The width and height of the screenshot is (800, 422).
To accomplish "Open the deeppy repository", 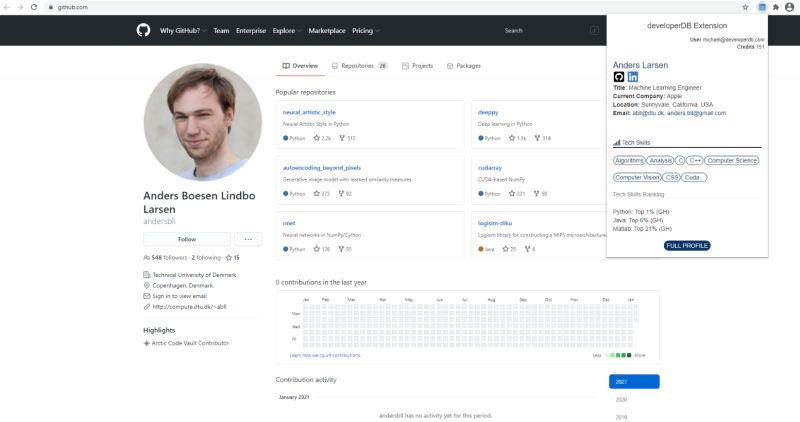I will coord(488,112).
